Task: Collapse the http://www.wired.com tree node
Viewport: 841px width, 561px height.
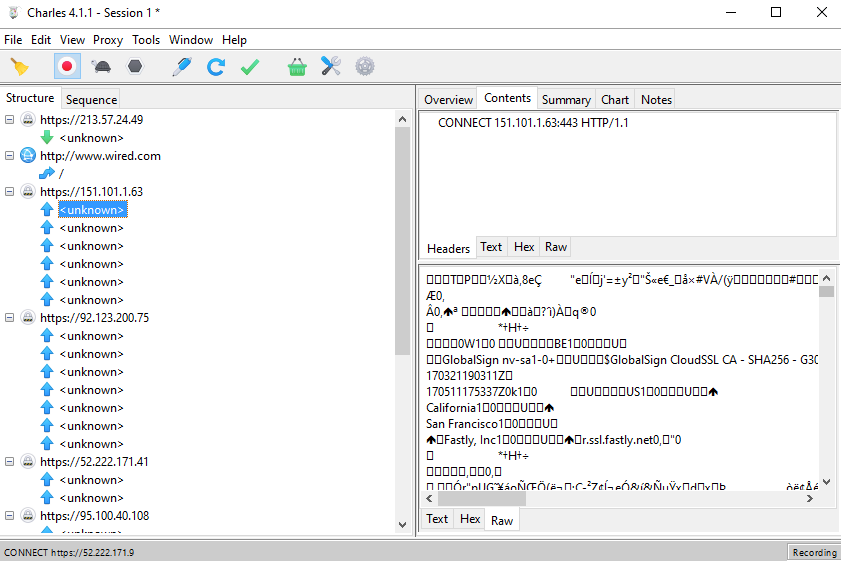Action: [x=10, y=156]
